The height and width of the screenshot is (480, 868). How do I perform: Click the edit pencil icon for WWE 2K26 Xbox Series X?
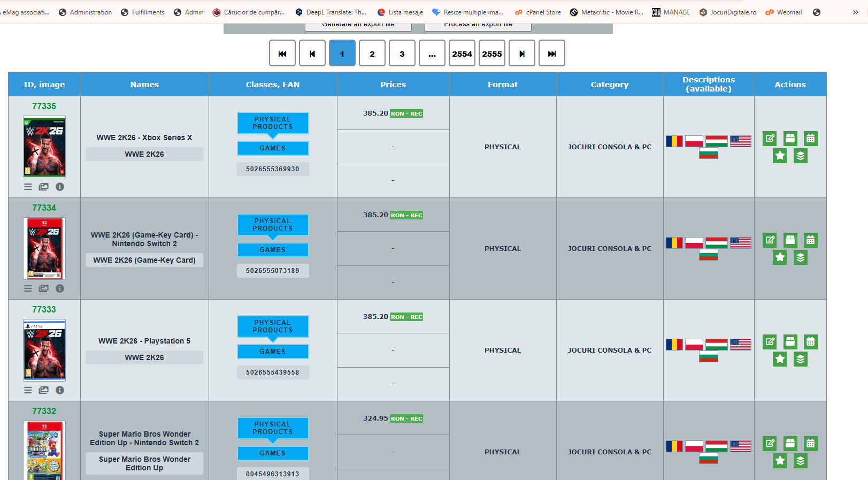pyautogui.click(x=770, y=139)
